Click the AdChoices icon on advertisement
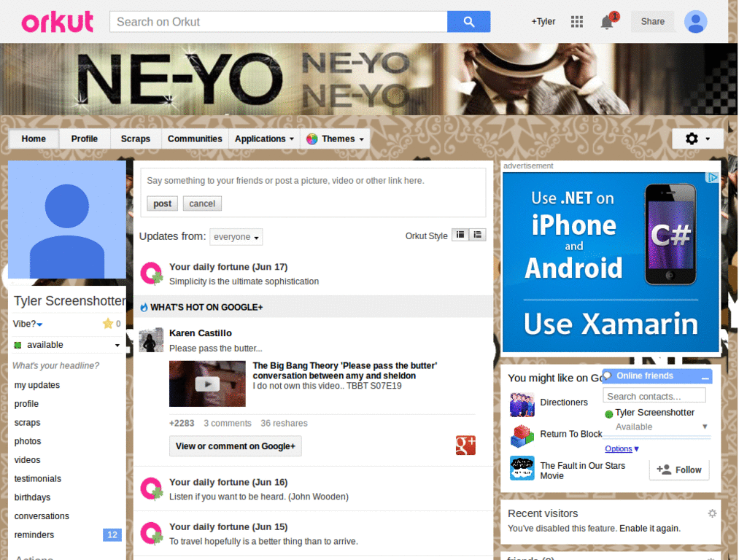Screen dimensions: 747x560 click(712, 178)
